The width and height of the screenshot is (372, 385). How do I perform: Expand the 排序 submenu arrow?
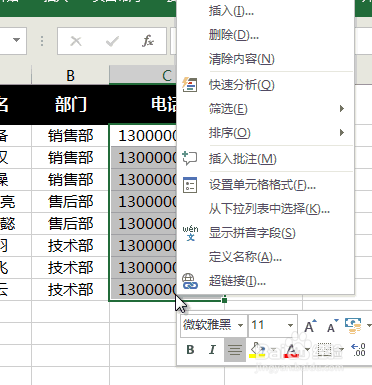342,133
